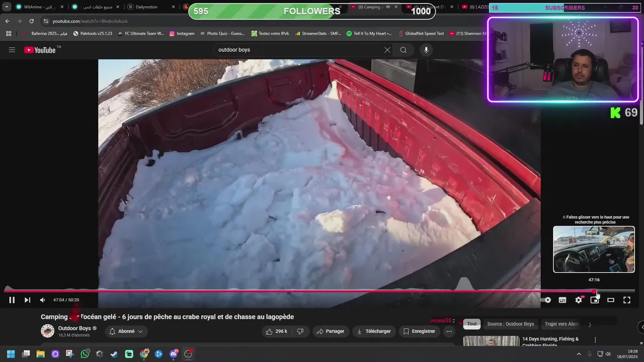Click the seek preview thumbnail at 47:16
The height and width of the screenshot is (362, 644).
[x=594, y=249]
